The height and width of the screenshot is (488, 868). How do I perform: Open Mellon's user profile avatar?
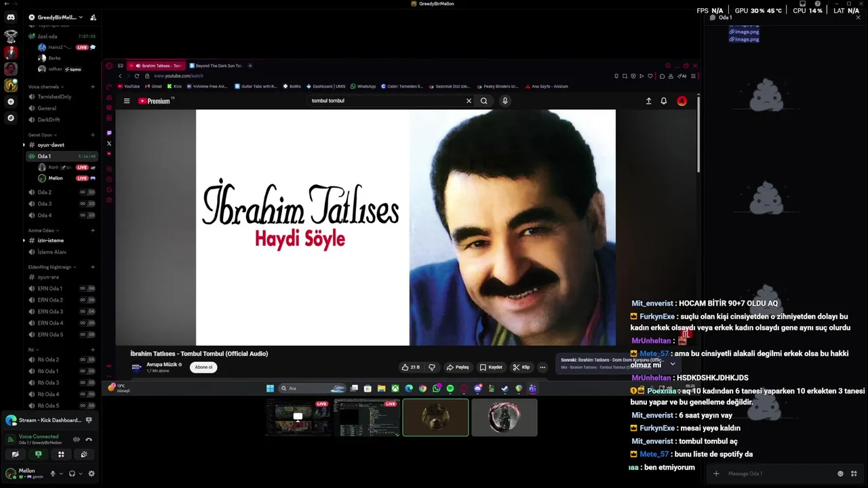click(11, 473)
